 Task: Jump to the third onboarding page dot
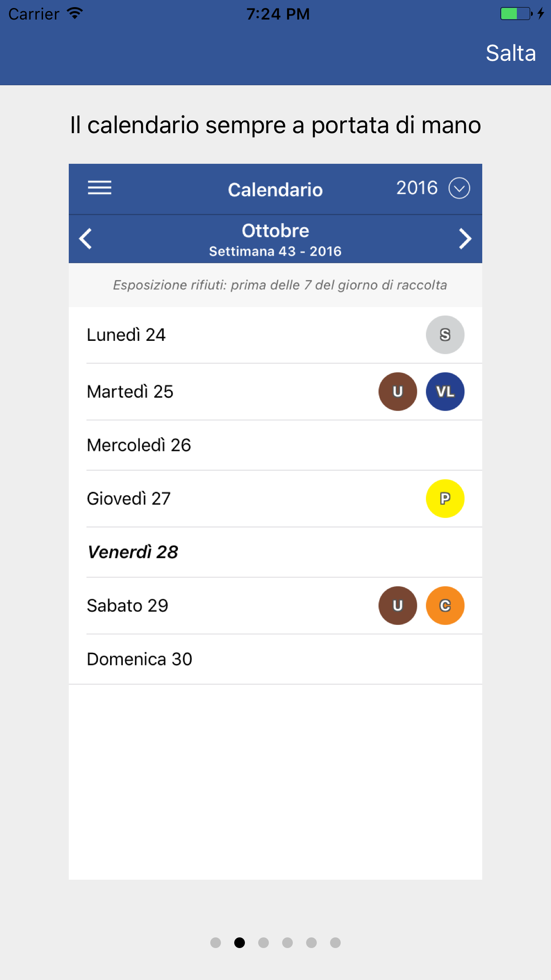click(264, 942)
